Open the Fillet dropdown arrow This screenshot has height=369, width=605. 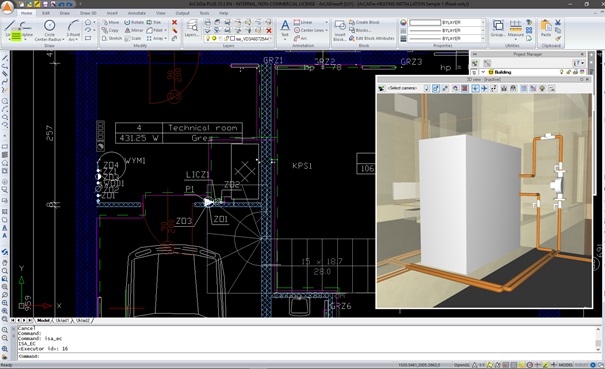tap(166, 30)
